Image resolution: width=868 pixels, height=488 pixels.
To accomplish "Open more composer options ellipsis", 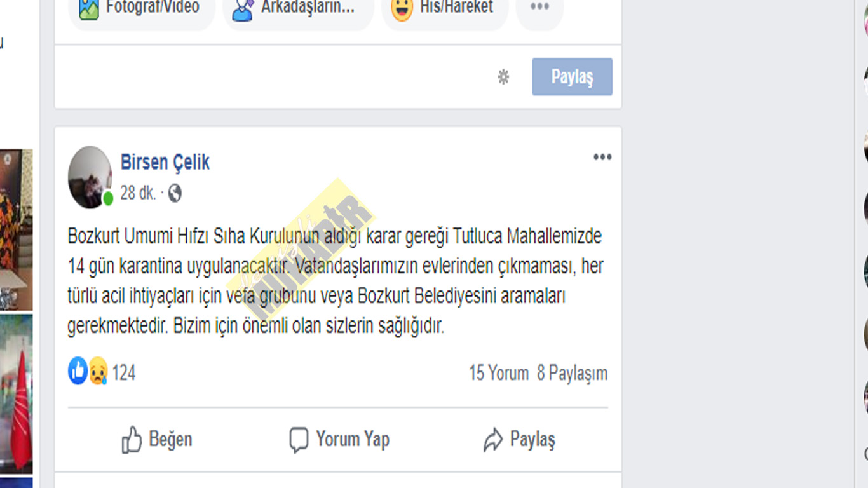I will [539, 7].
